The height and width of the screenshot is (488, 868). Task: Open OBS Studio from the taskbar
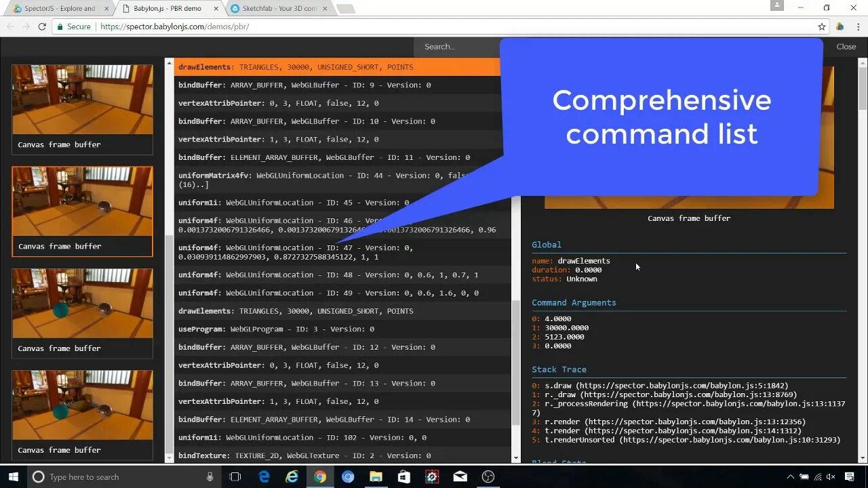(x=488, y=476)
